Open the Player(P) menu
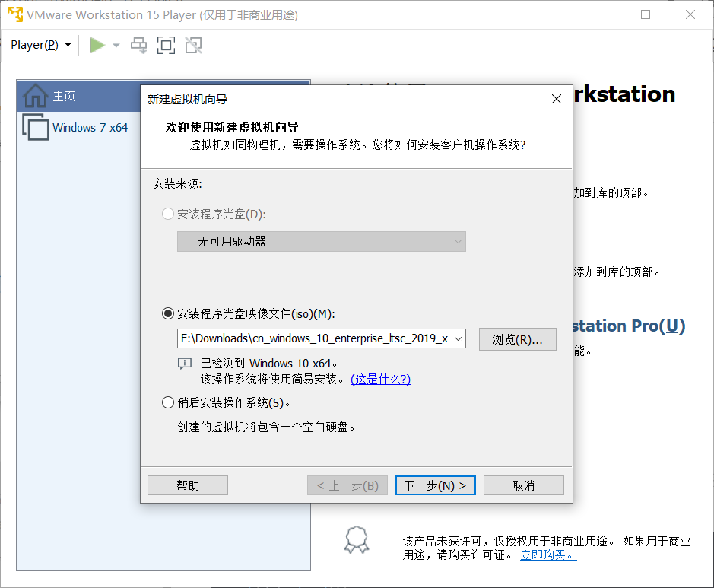Viewport: 714px width, 588px height. click(x=41, y=45)
